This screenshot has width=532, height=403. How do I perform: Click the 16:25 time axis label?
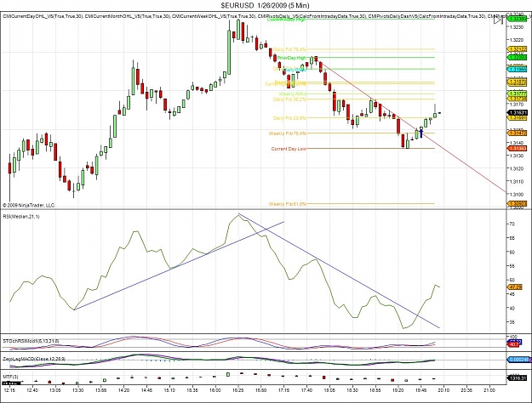pyautogui.click(x=238, y=390)
